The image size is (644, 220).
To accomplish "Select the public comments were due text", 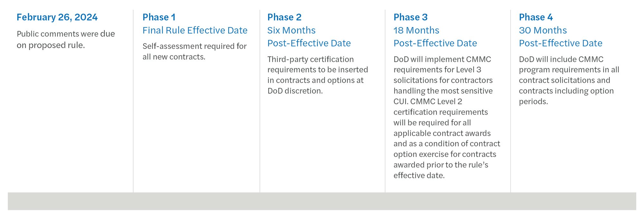I will coord(66,39).
